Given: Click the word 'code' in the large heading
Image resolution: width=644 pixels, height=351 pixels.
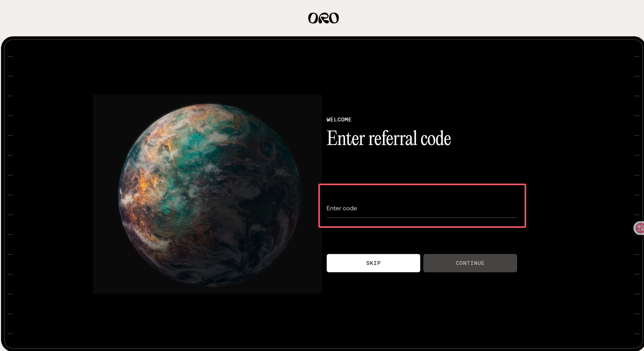Looking at the screenshot, I should (436, 139).
